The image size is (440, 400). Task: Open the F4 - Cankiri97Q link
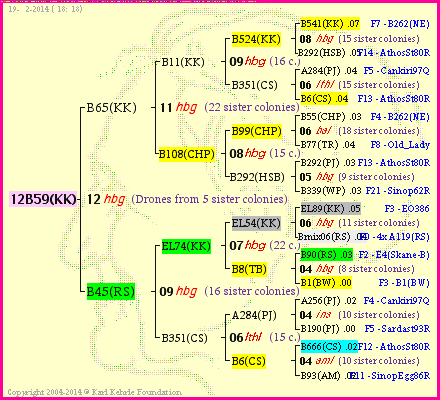click(x=396, y=301)
